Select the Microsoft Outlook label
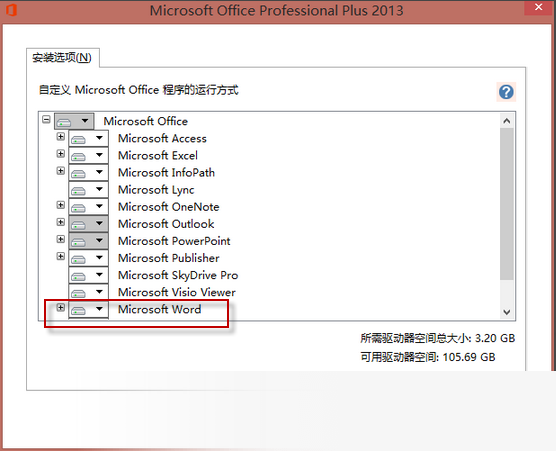The height and width of the screenshot is (451, 556). (166, 224)
